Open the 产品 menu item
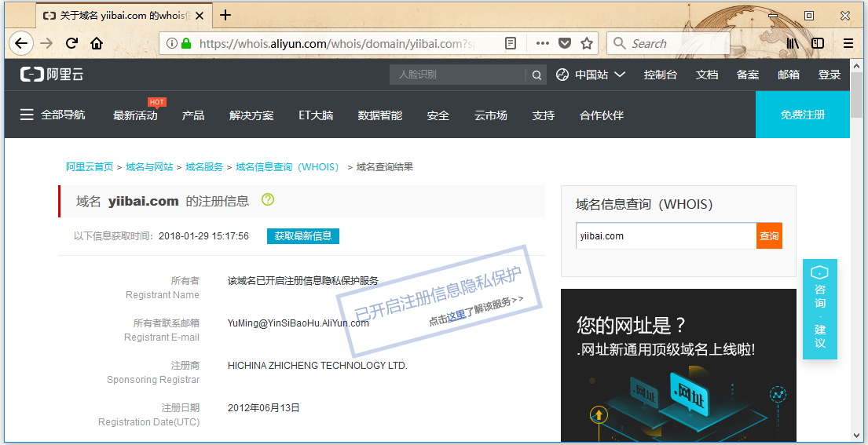 [x=193, y=115]
